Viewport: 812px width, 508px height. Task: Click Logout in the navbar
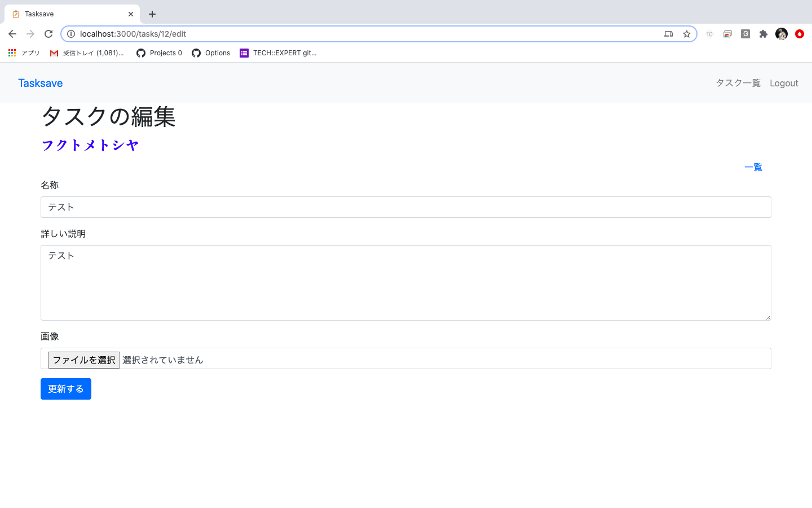click(784, 83)
